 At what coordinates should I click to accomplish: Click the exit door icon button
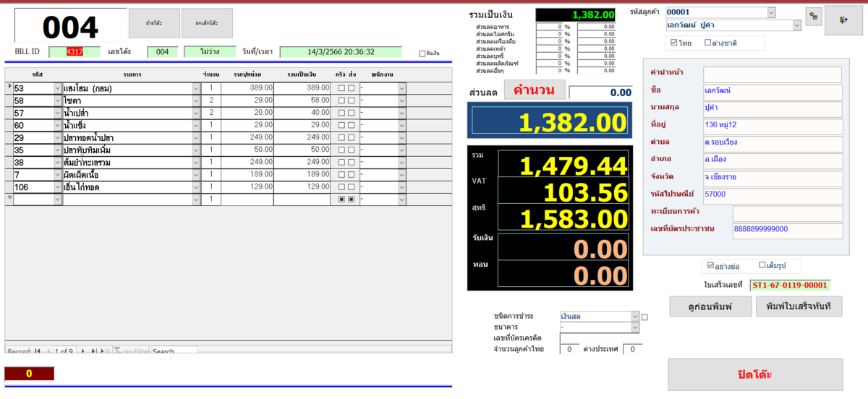coord(843,20)
